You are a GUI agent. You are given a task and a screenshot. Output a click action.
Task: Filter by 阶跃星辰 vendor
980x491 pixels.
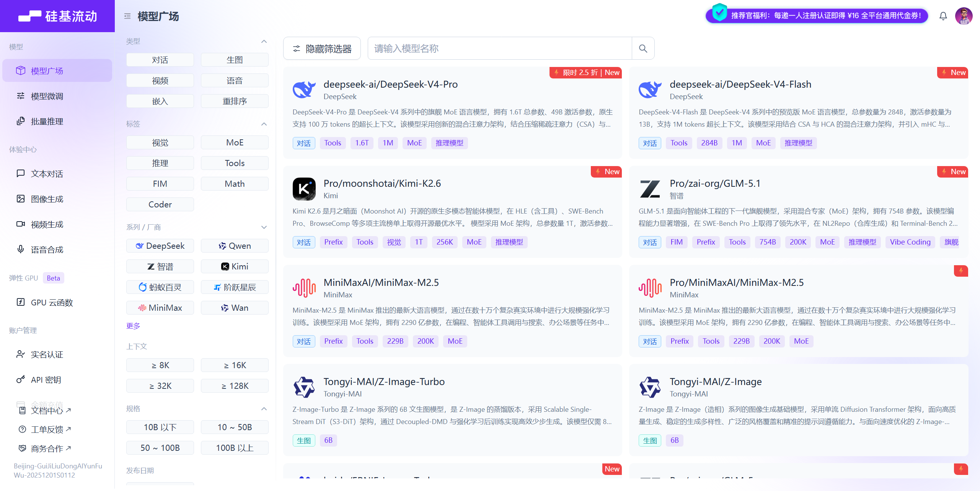(235, 287)
